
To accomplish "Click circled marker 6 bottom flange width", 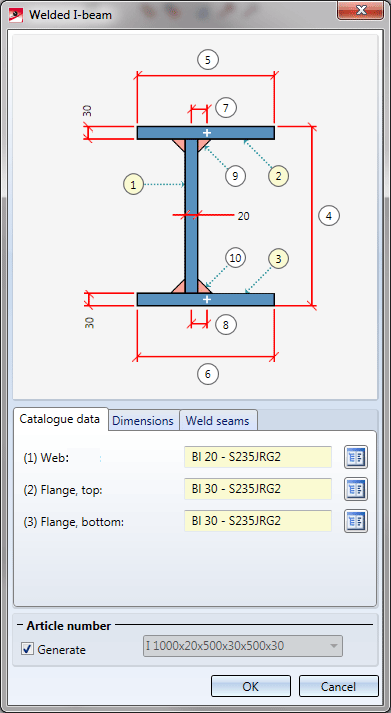I will [x=208, y=374].
